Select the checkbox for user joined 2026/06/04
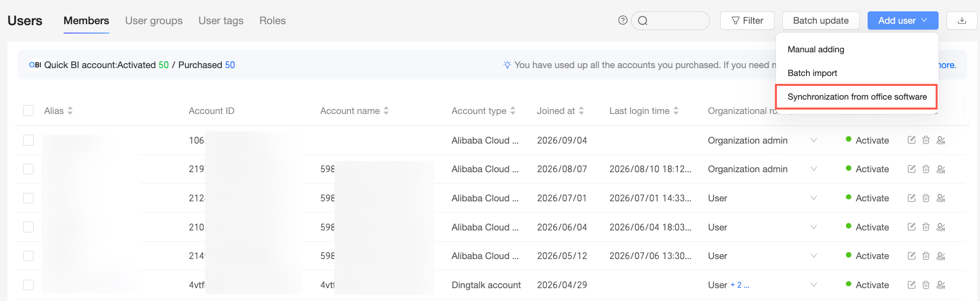Screen dimensions: 980x301 [x=29, y=227]
